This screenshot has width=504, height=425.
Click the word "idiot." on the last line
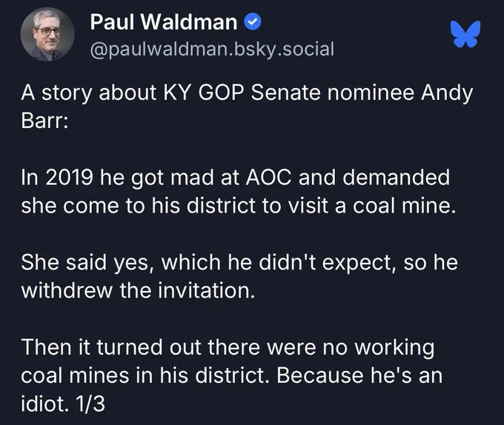tap(45, 404)
